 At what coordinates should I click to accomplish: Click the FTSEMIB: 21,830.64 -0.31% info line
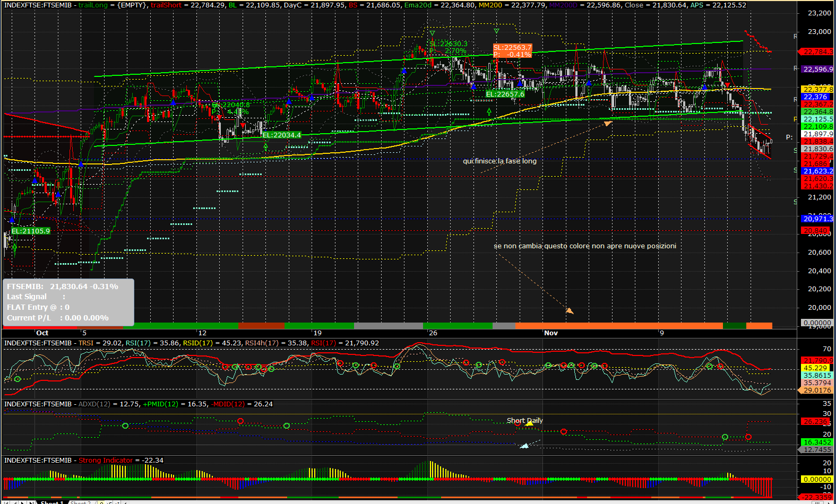coord(63,286)
